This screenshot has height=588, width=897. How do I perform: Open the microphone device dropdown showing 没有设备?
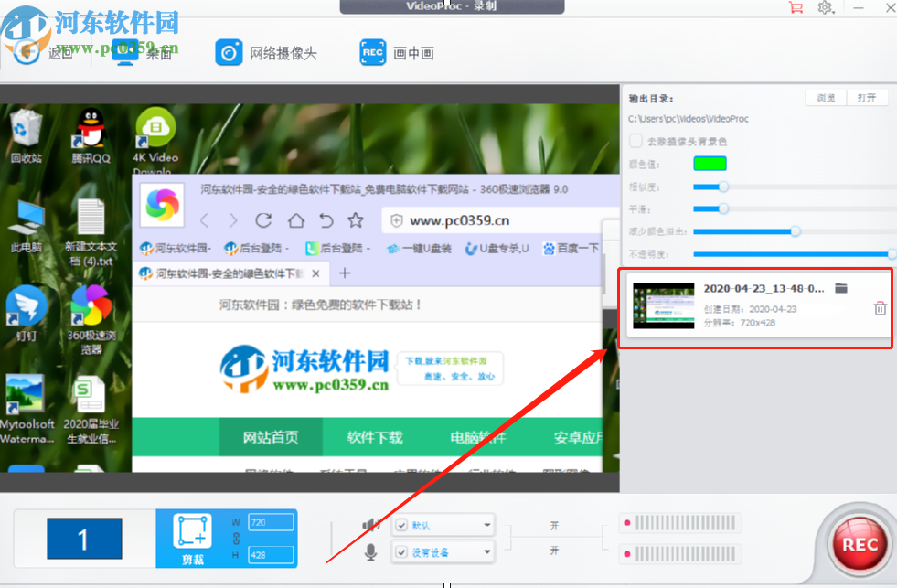point(486,551)
